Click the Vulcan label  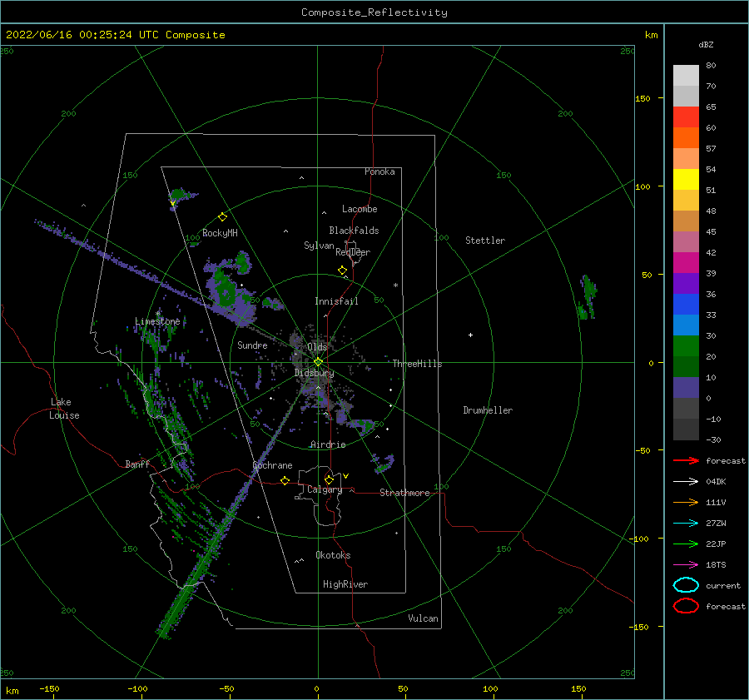point(423,618)
